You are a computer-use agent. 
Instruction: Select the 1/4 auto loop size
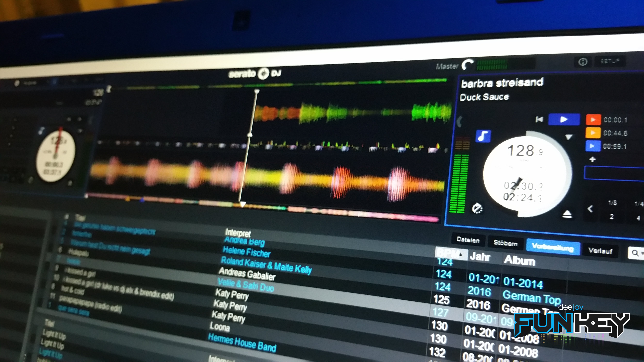click(x=639, y=204)
